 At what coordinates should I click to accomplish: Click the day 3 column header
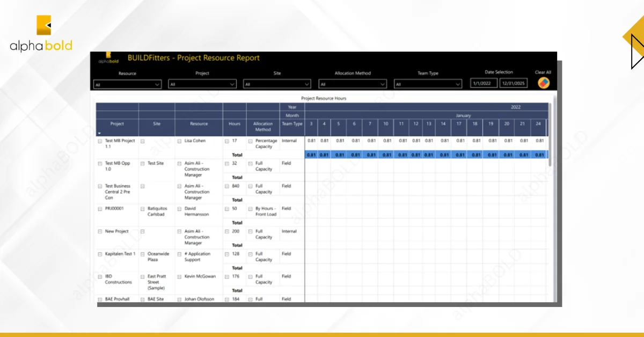tap(311, 123)
